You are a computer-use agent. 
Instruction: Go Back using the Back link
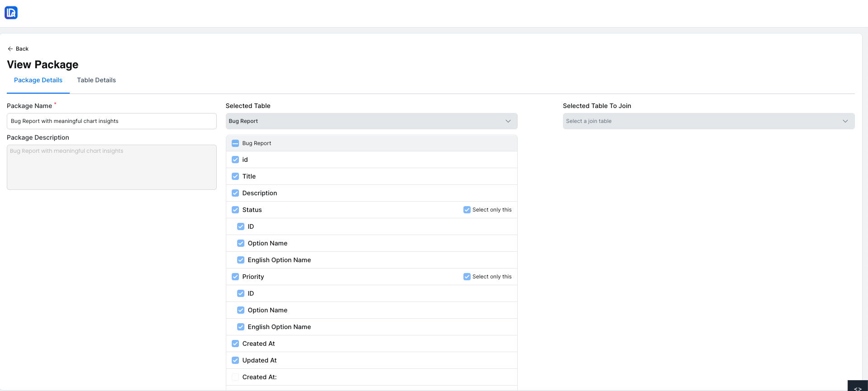pyautogui.click(x=22, y=49)
